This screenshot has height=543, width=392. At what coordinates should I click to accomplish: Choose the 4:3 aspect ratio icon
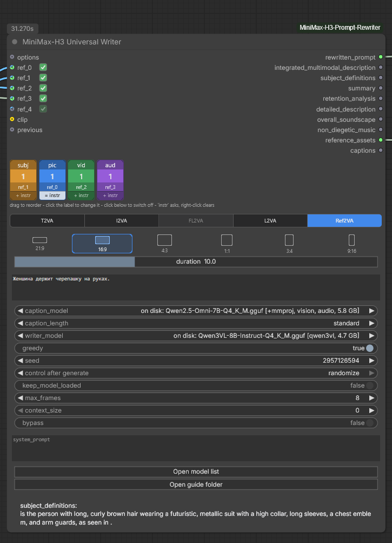tap(164, 240)
